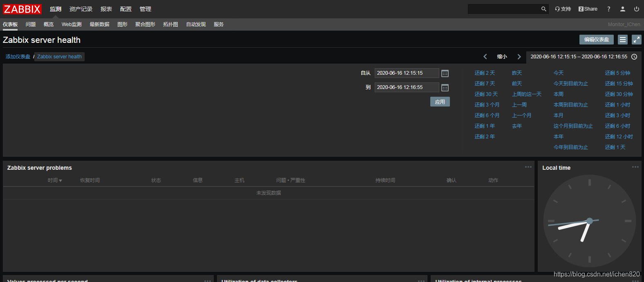644x282 pixels.
Task: Open the dashboard actions menu icon
Action: click(x=623, y=40)
